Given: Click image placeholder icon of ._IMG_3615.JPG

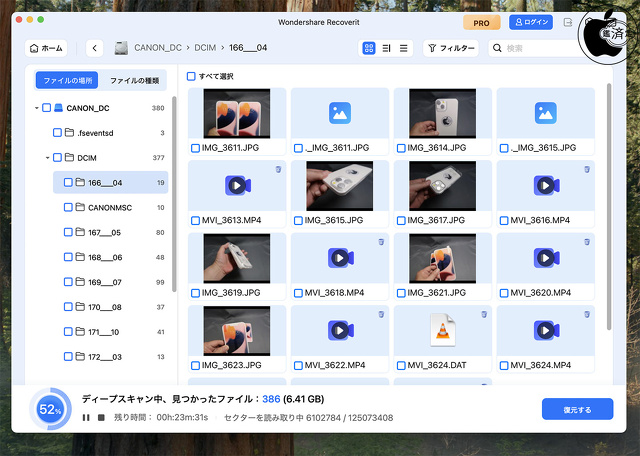Looking at the screenshot, I should coord(546,113).
